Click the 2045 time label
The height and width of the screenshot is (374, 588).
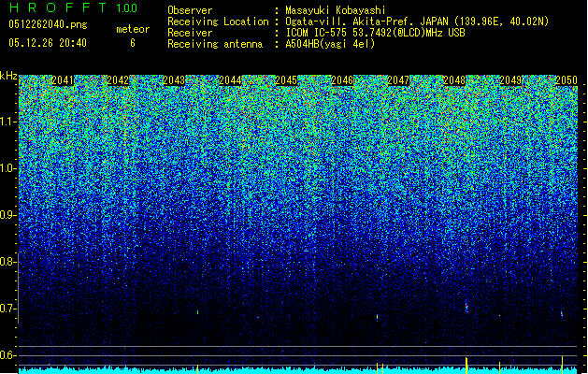point(286,80)
